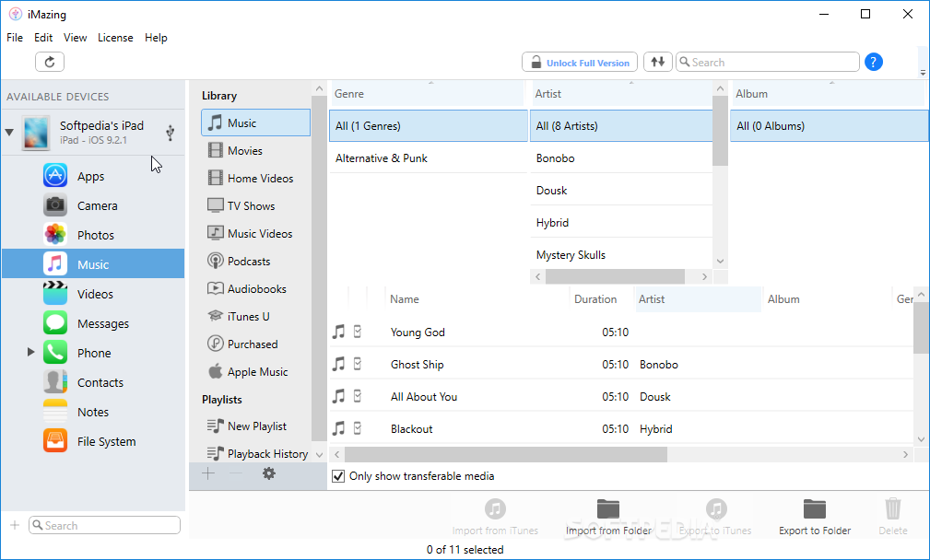Open Notes in device sidebar

click(x=93, y=412)
